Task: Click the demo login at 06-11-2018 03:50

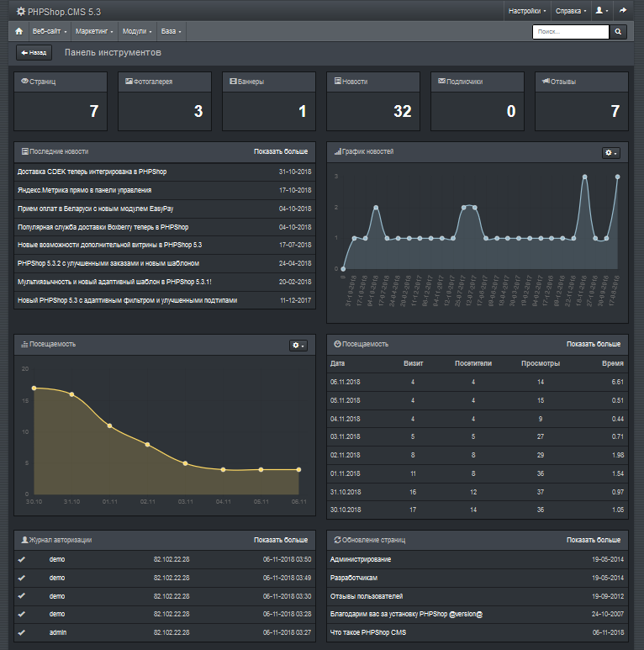Action: point(57,560)
